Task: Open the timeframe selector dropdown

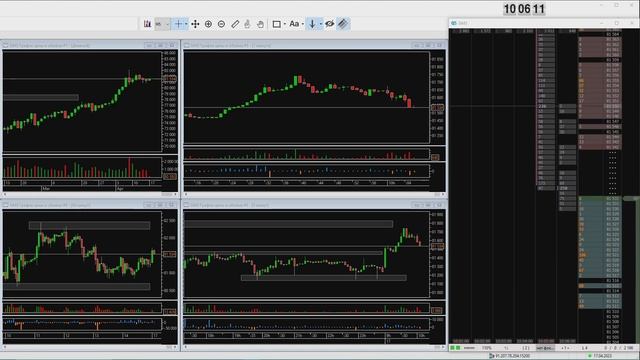Action: pos(162,24)
